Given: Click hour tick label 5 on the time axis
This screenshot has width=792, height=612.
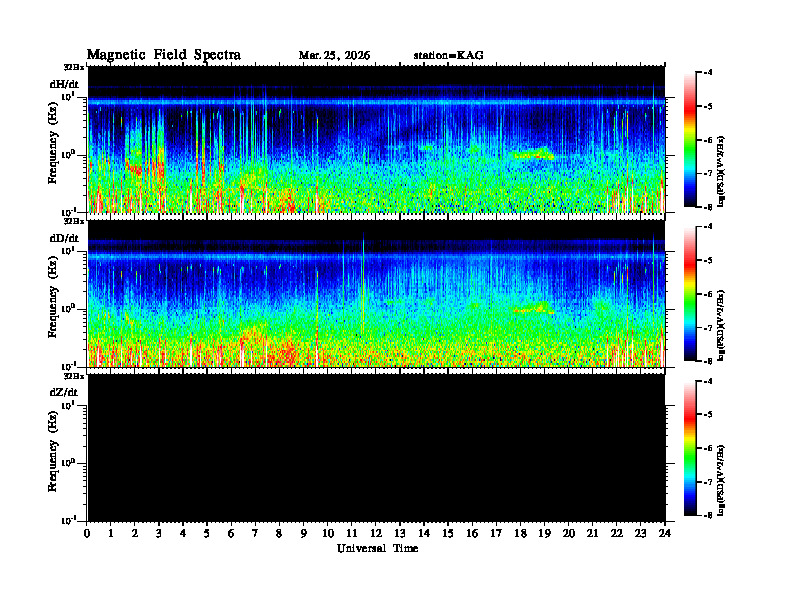Looking at the screenshot, I should (207, 534).
